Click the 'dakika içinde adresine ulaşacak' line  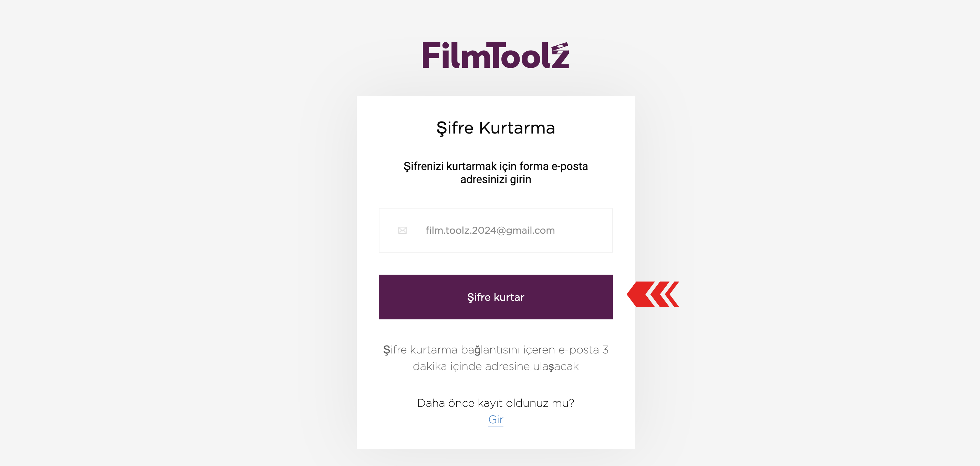click(x=496, y=367)
